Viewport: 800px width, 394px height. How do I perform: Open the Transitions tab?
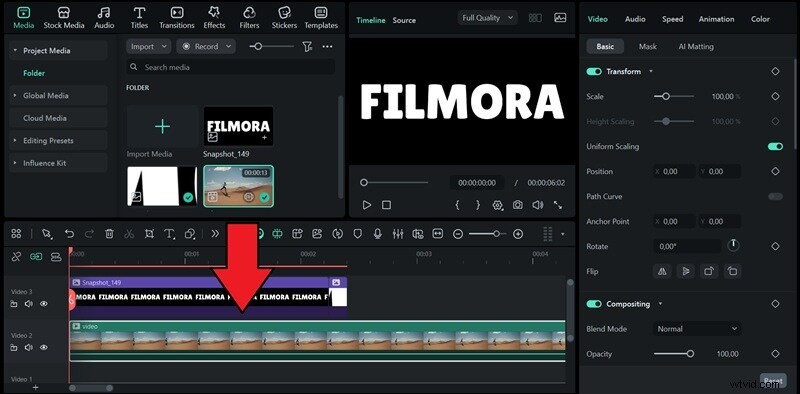point(177,18)
